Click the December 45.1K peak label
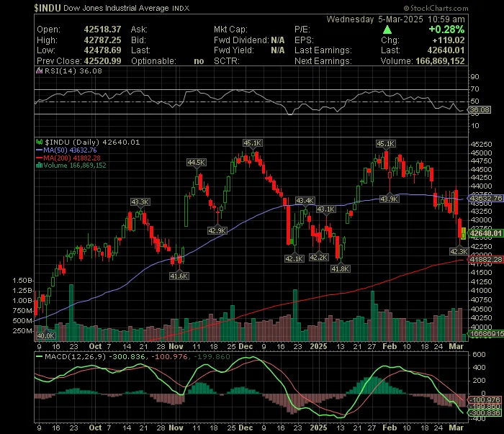The width and height of the screenshot is (504, 434). tap(252, 143)
